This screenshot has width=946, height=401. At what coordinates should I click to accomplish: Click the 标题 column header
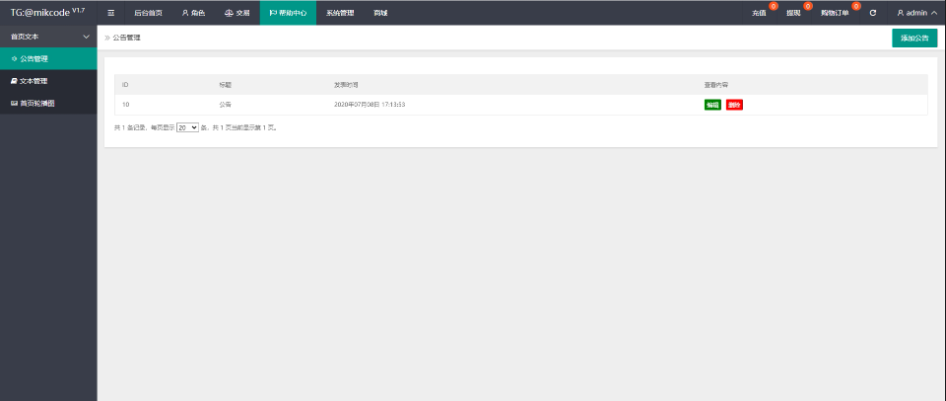pyautogui.click(x=225, y=85)
